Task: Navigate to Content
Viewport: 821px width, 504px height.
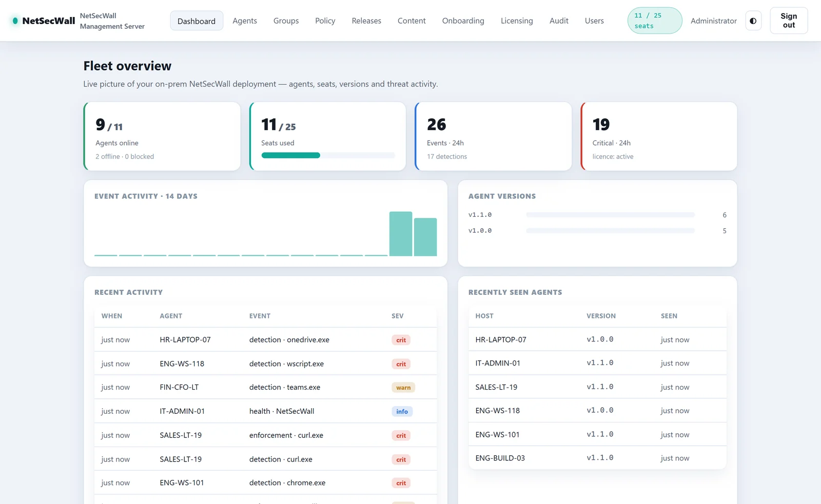Action: (412, 21)
